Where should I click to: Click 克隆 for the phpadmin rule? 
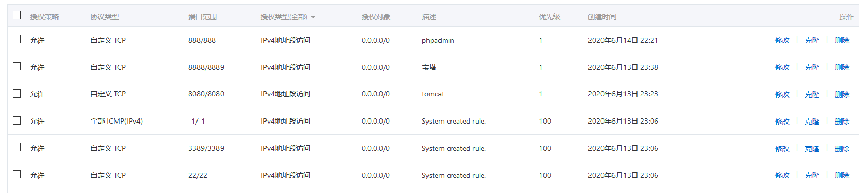click(812, 40)
